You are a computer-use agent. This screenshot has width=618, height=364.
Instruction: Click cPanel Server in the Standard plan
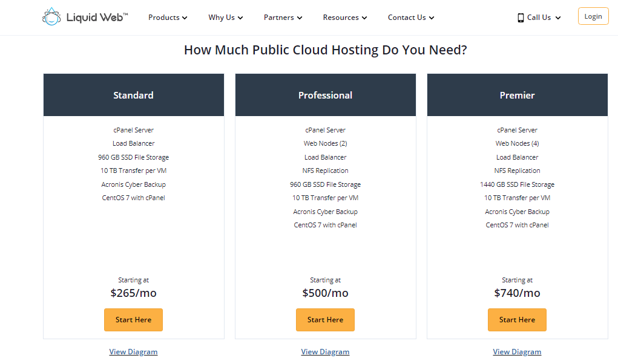point(133,130)
